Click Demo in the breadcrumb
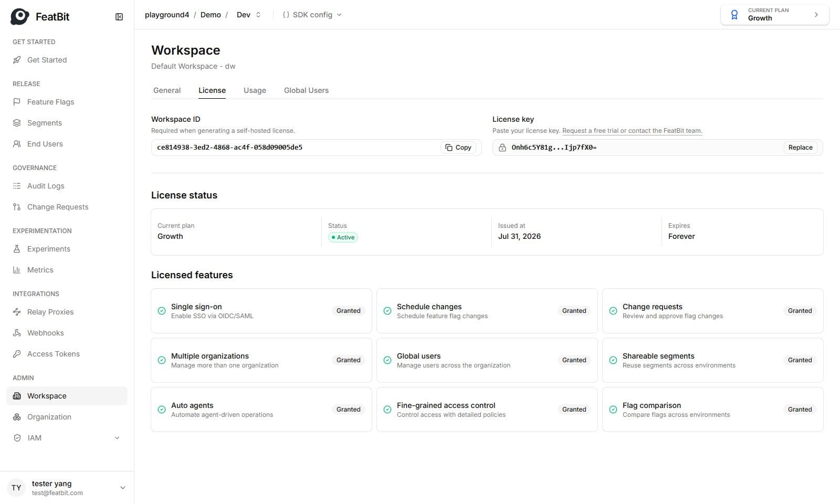Screen dimensions: 840x504 coord(211,15)
